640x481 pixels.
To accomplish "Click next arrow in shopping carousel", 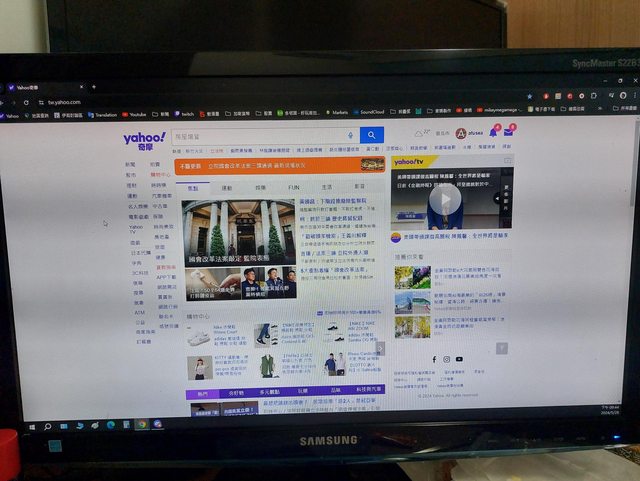I will [380, 349].
